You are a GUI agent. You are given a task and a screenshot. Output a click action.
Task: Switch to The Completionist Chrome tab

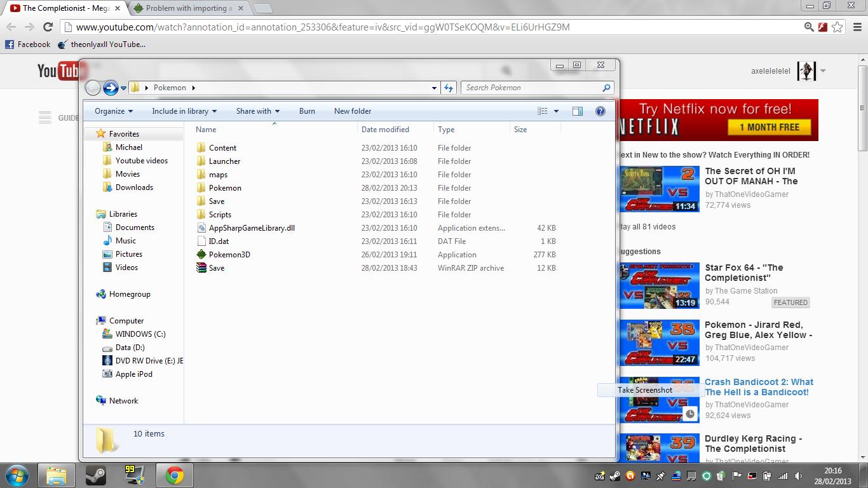(65, 8)
